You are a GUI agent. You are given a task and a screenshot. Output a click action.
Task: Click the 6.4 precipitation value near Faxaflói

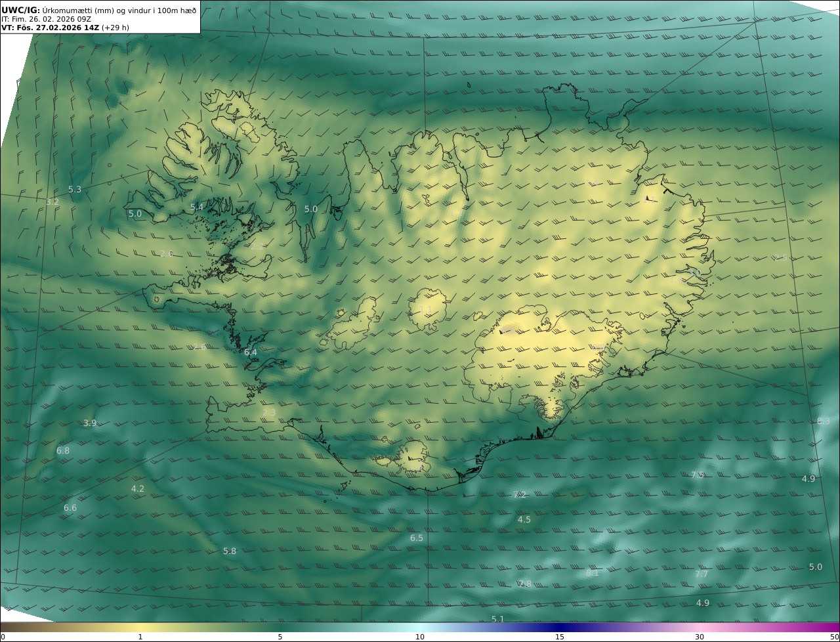coord(251,353)
